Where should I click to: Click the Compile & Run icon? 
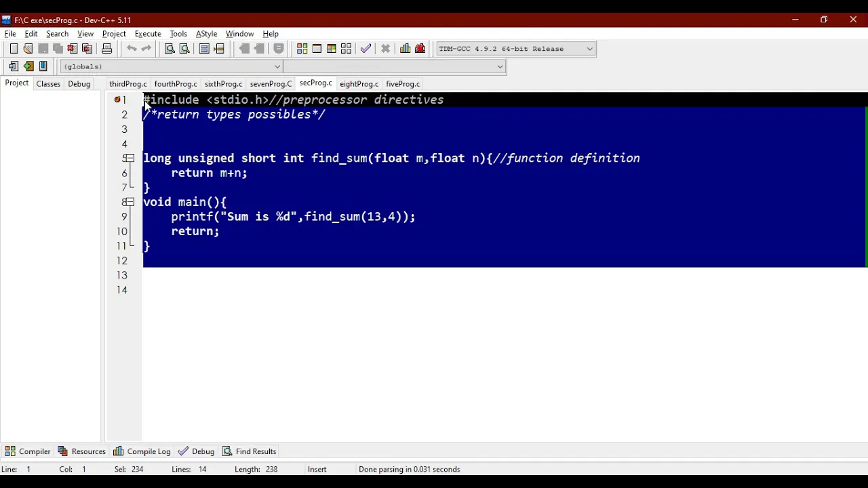tap(332, 49)
